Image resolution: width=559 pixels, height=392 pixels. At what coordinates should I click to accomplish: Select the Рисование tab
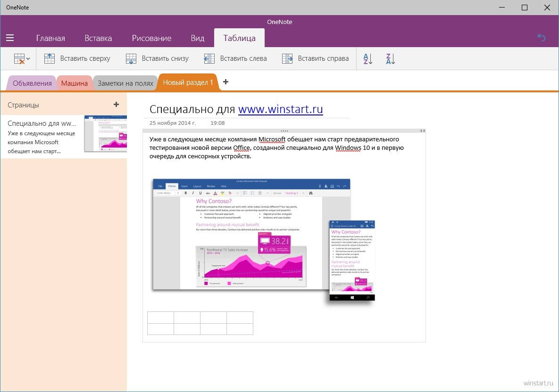tap(151, 38)
